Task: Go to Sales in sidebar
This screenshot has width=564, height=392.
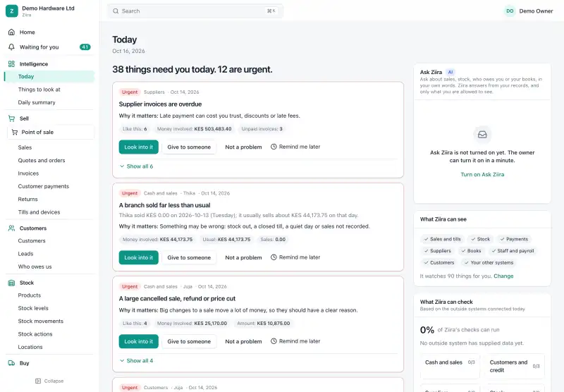Action: click(x=25, y=147)
